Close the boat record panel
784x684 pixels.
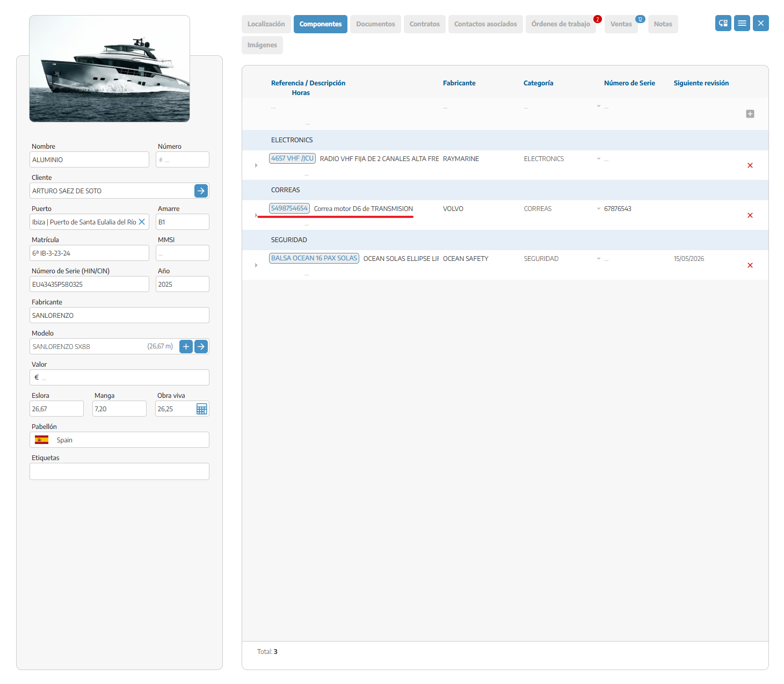[x=761, y=23]
